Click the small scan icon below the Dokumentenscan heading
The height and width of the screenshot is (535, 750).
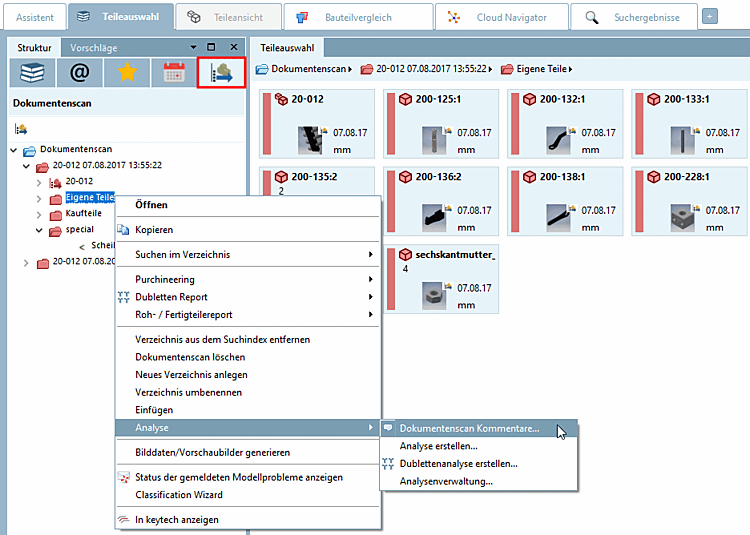click(x=21, y=129)
